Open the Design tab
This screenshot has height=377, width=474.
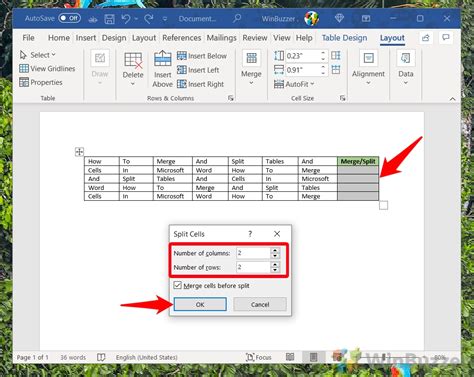tap(114, 38)
